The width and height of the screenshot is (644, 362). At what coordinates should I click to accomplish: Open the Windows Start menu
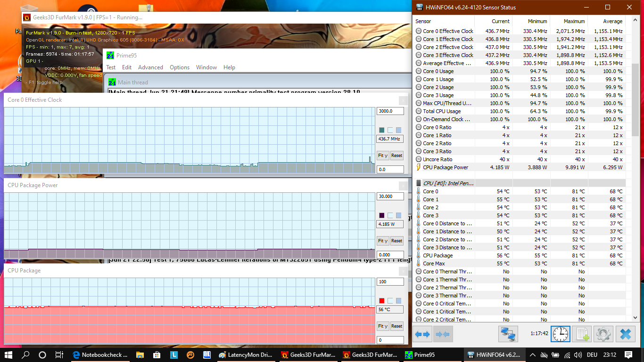(8, 355)
